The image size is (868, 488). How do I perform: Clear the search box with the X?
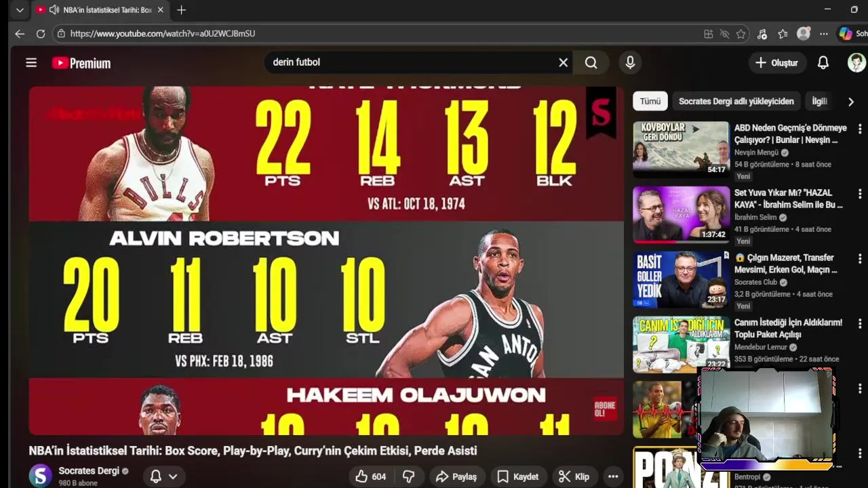point(563,62)
